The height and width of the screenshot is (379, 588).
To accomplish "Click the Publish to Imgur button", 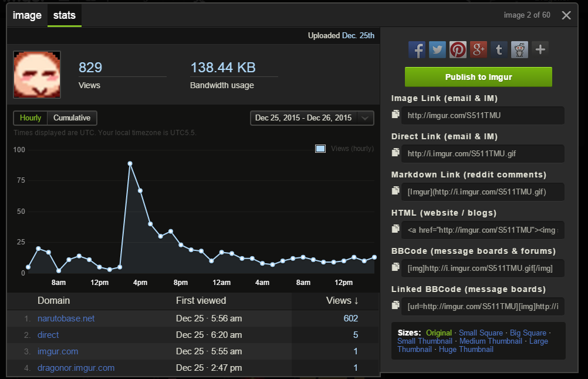I will click(478, 77).
